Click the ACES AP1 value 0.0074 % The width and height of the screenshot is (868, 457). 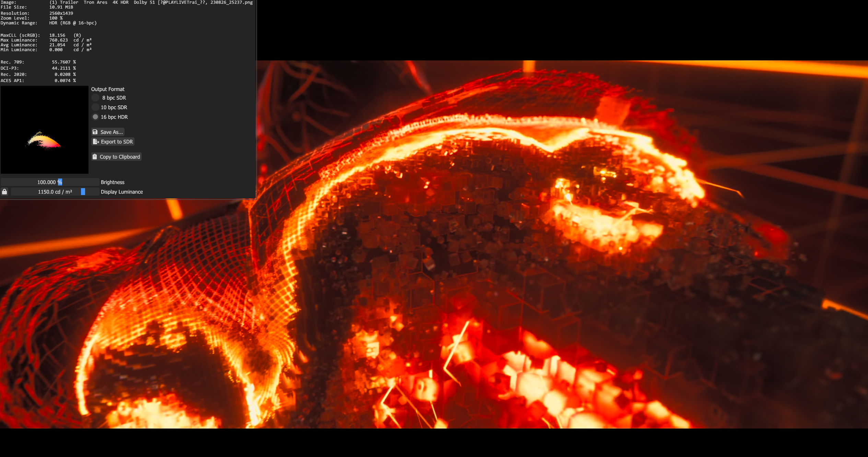(65, 80)
